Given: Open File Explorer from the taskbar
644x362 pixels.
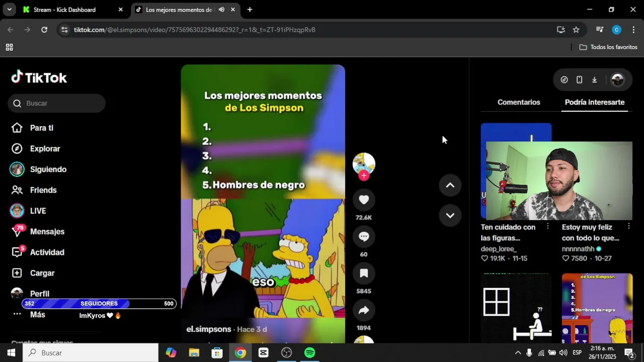Looking at the screenshot, I should (x=194, y=353).
